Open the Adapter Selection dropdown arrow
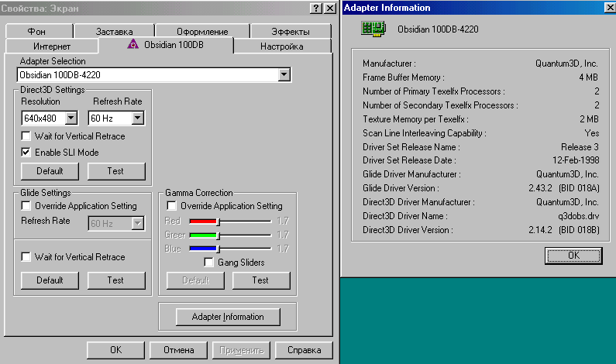Screen dimensions: 616x364 pyautogui.click(x=284, y=74)
